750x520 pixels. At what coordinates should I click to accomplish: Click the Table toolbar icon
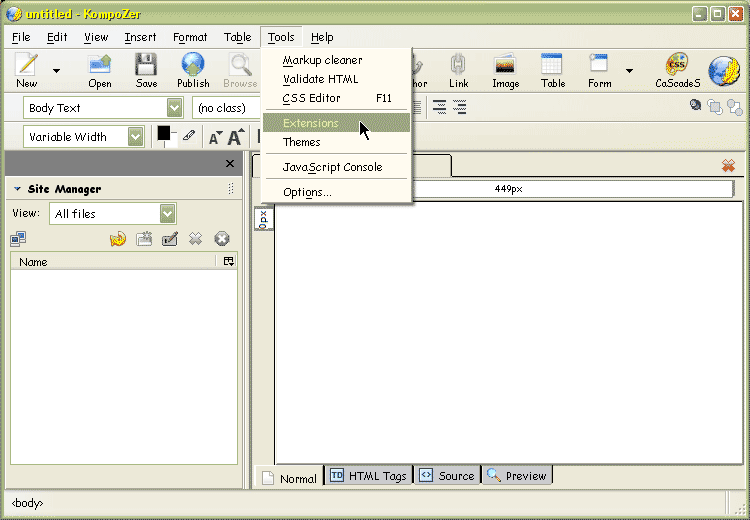tap(553, 70)
